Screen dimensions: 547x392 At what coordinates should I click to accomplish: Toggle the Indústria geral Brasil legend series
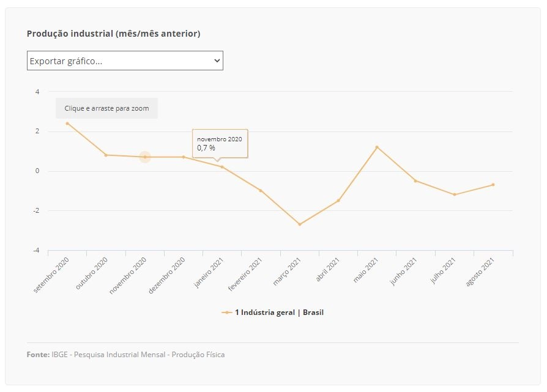[x=272, y=312]
